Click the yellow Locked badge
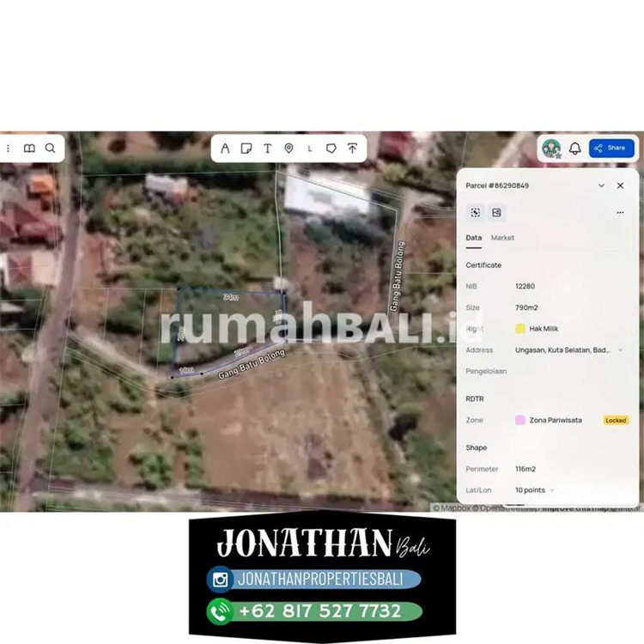Viewport: 644px width, 644px height. click(616, 420)
